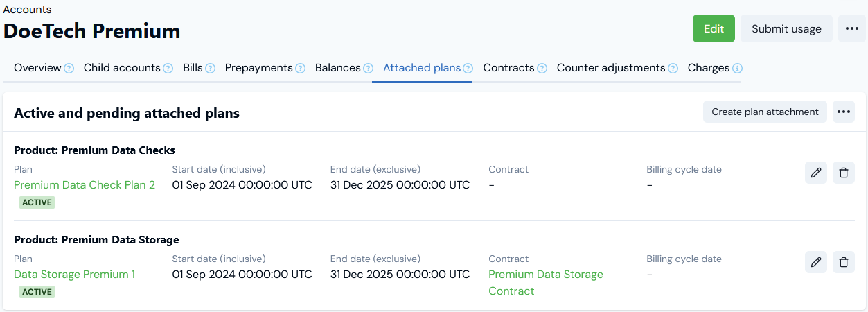Edit the Premium Data Check Plan 2 attachment
The image size is (868, 312).
(815, 173)
